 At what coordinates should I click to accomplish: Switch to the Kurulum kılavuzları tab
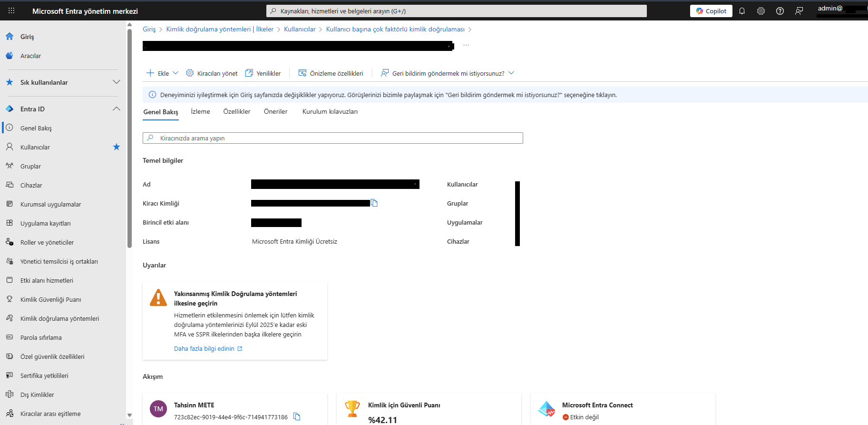(330, 111)
